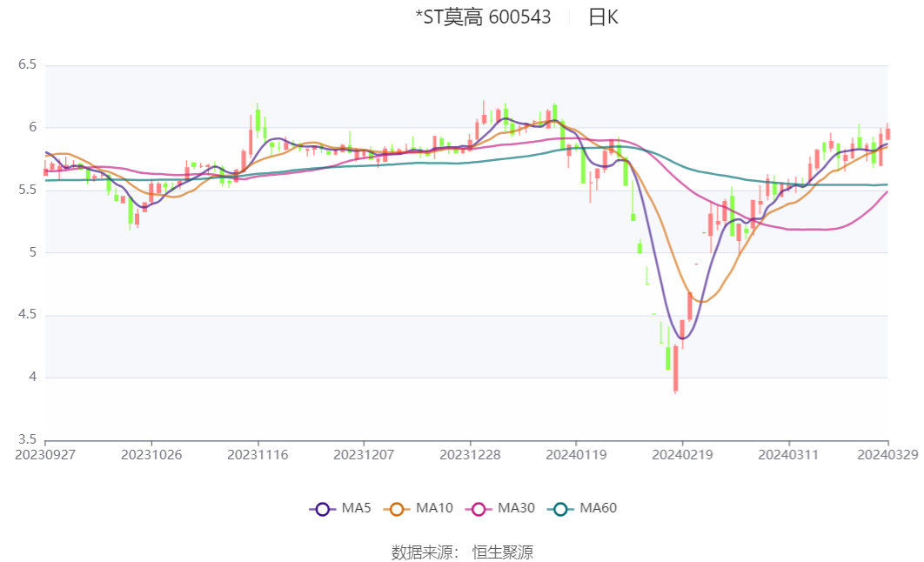Click y-axis value 3.5

pos(27,439)
